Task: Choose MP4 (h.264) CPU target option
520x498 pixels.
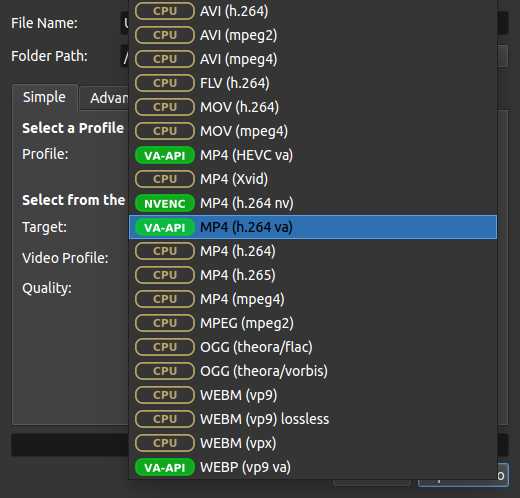Action: [313, 251]
